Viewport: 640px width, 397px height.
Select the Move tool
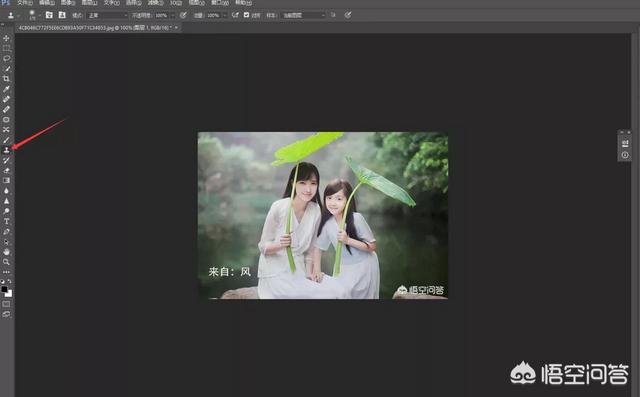tap(6, 38)
